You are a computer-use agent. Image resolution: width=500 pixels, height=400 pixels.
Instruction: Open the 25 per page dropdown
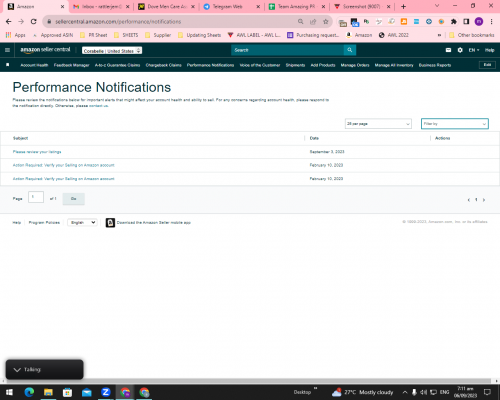click(x=378, y=124)
